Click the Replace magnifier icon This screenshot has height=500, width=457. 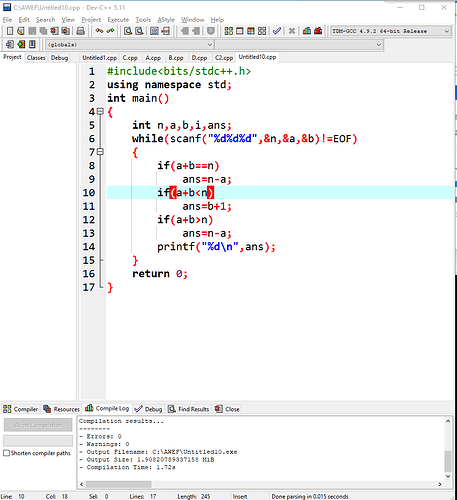[139, 31]
